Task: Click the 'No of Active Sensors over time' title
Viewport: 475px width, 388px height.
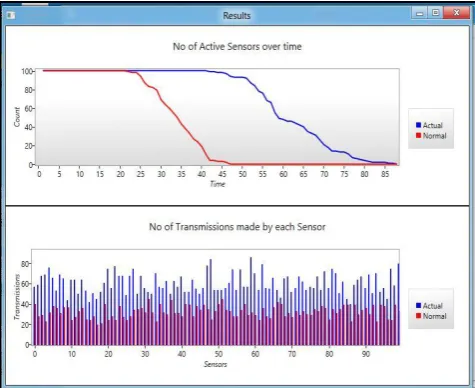Action: coord(237,47)
